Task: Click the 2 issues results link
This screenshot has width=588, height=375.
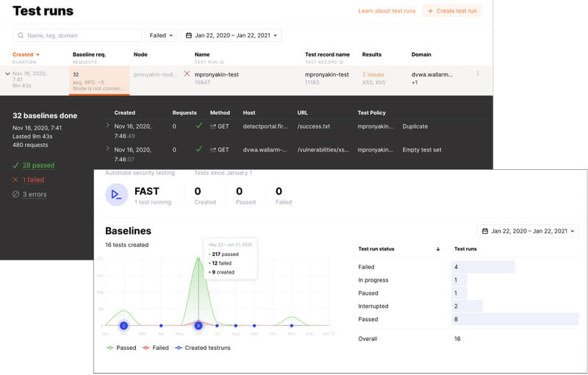Action: [373, 74]
